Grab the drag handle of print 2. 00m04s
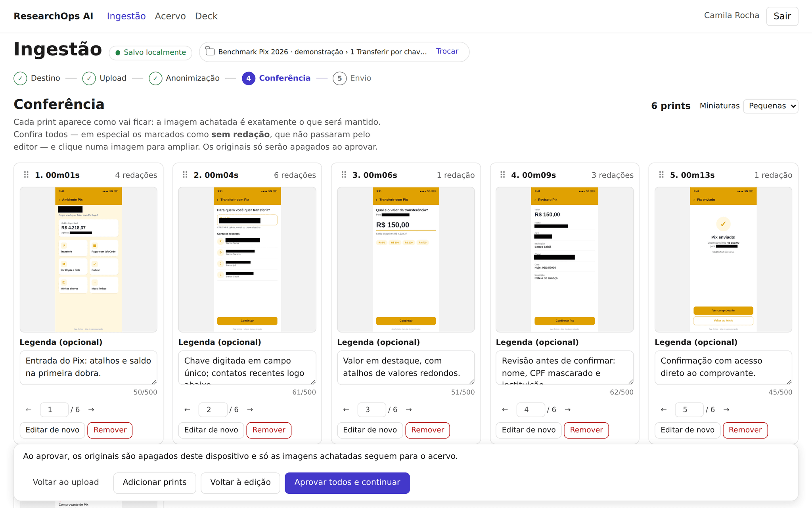The width and height of the screenshot is (812, 508). pyautogui.click(x=185, y=175)
